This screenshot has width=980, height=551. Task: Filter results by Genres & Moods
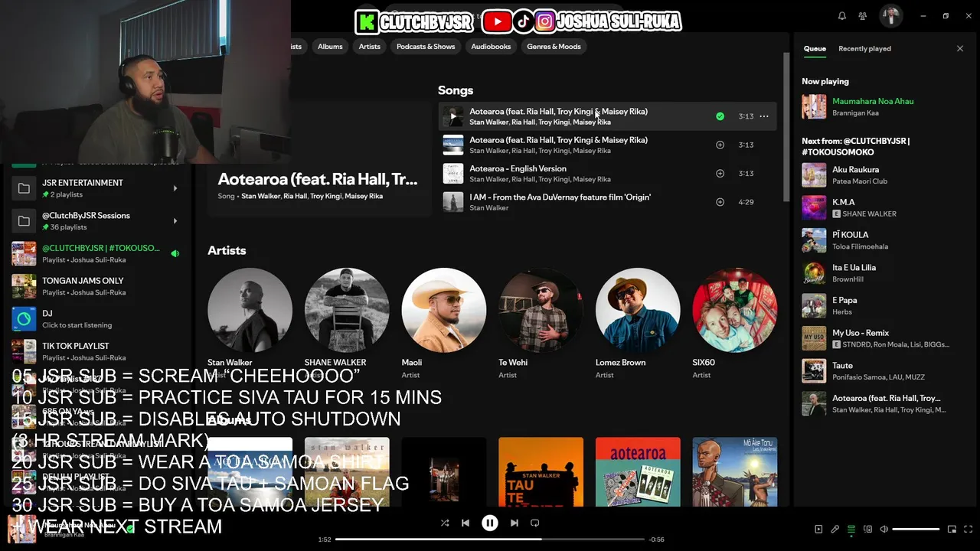(x=554, y=47)
